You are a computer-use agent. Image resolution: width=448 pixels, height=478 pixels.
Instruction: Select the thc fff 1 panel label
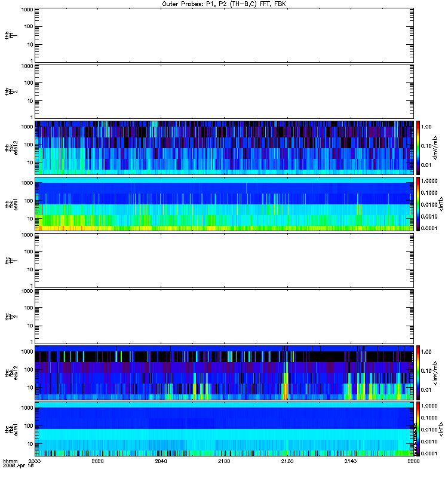(x=11, y=261)
